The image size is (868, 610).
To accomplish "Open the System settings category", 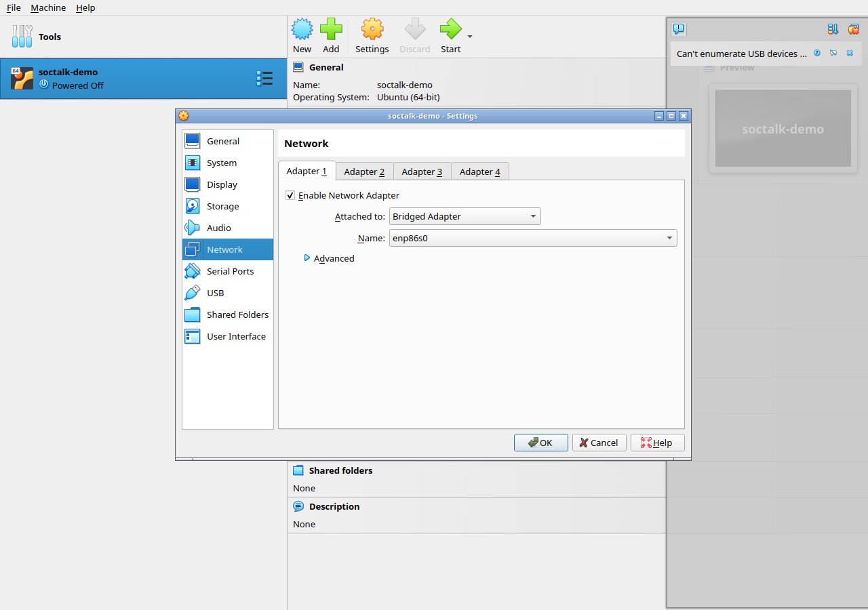I will (x=228, y=163).
